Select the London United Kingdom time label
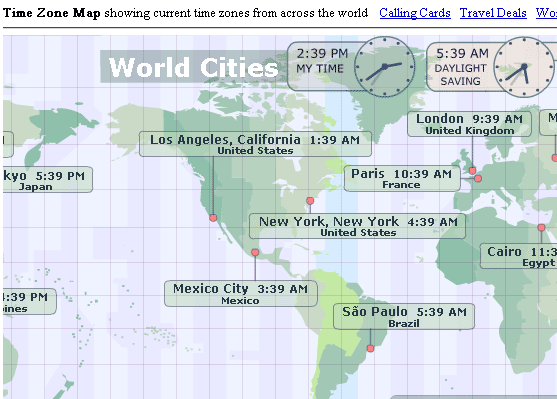This screenshot has height=399, width=557. point(469,124)
